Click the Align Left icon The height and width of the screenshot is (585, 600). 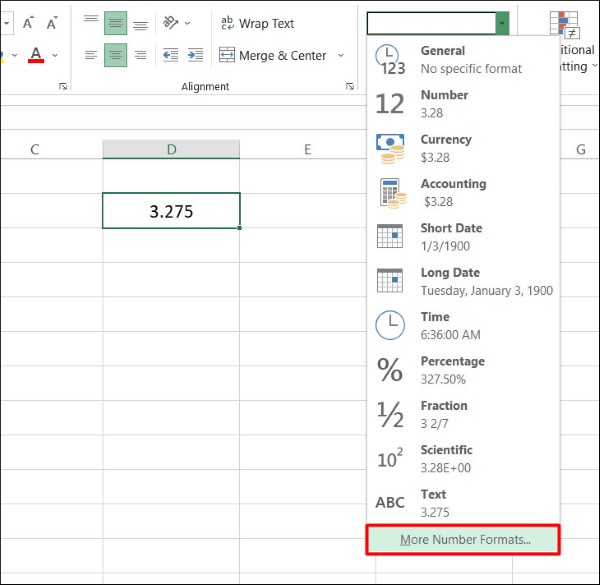(x=91, y=56)
